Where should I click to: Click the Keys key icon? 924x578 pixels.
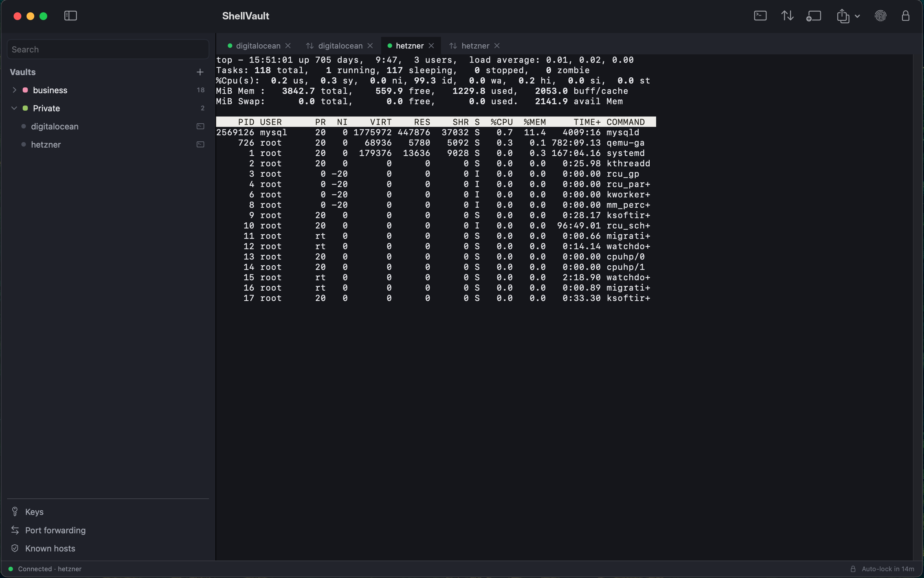15,511
